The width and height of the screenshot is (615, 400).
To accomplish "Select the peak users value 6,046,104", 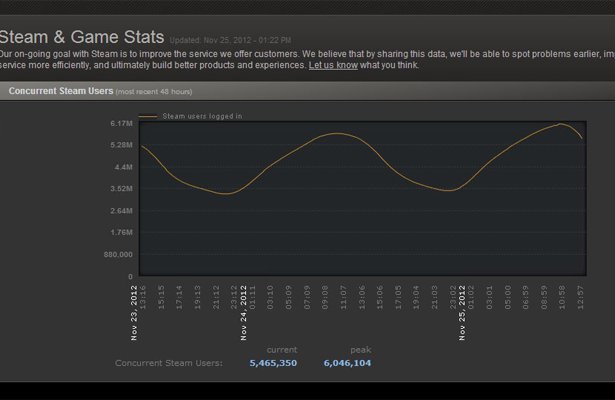I will [347, 363].
